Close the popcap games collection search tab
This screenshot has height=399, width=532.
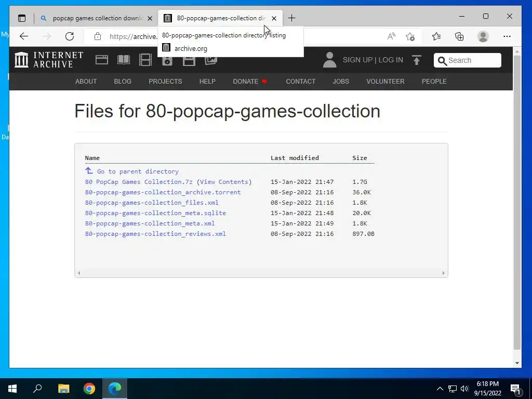(x=150, y=18)
